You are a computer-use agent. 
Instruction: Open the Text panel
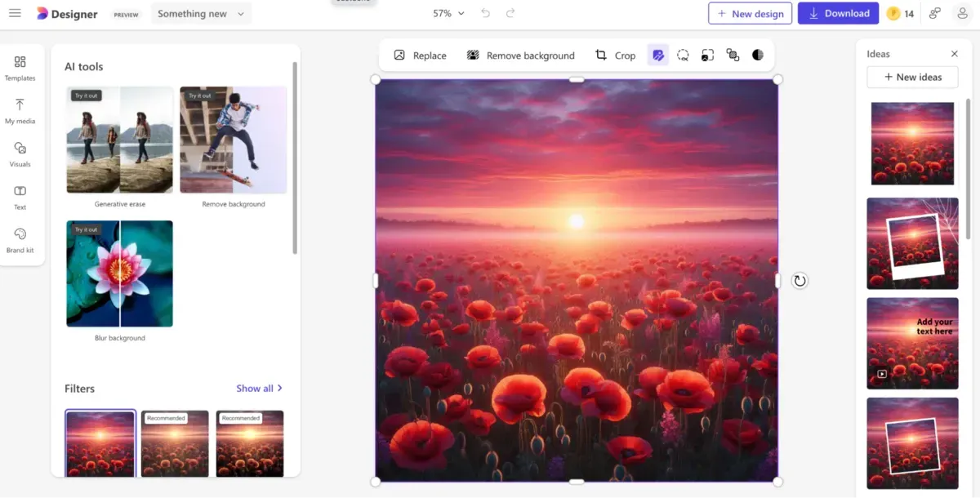20,198
